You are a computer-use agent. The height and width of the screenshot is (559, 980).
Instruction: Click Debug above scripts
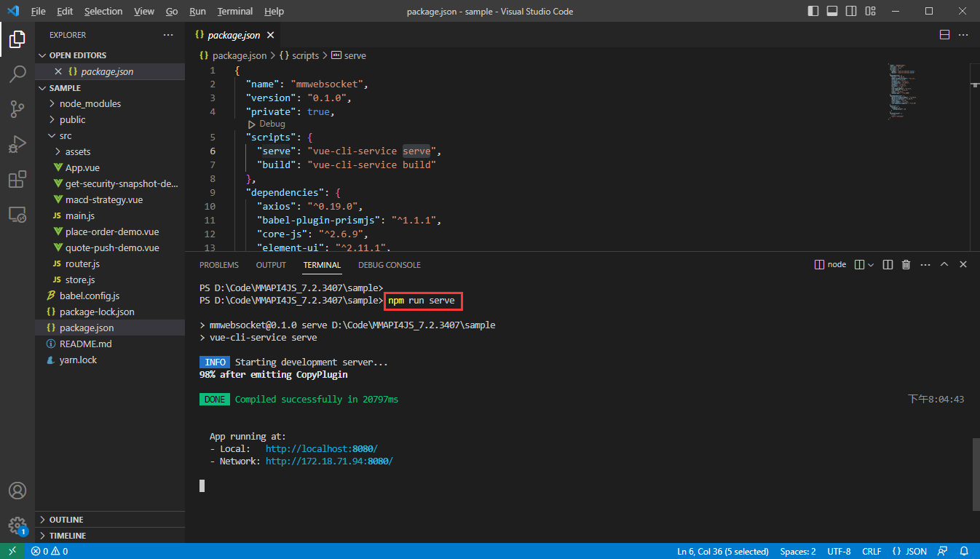tap(272, 124)
